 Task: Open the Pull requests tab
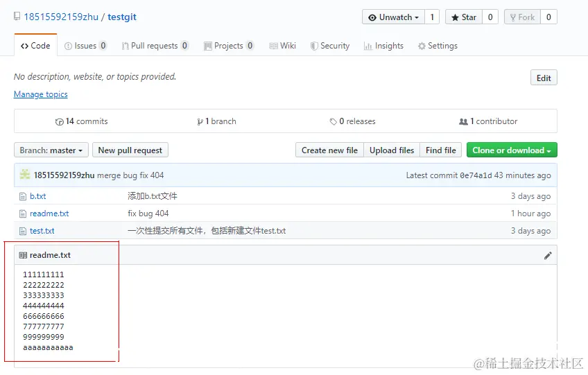[155, 46]
